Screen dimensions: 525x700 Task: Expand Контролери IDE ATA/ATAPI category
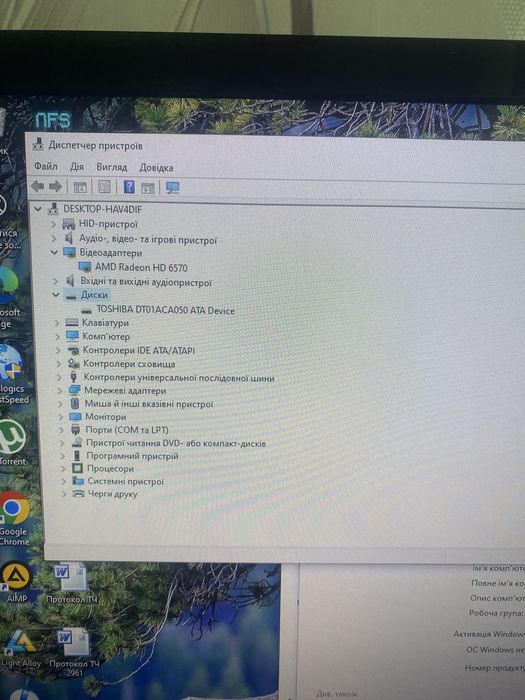coord(58,350)
